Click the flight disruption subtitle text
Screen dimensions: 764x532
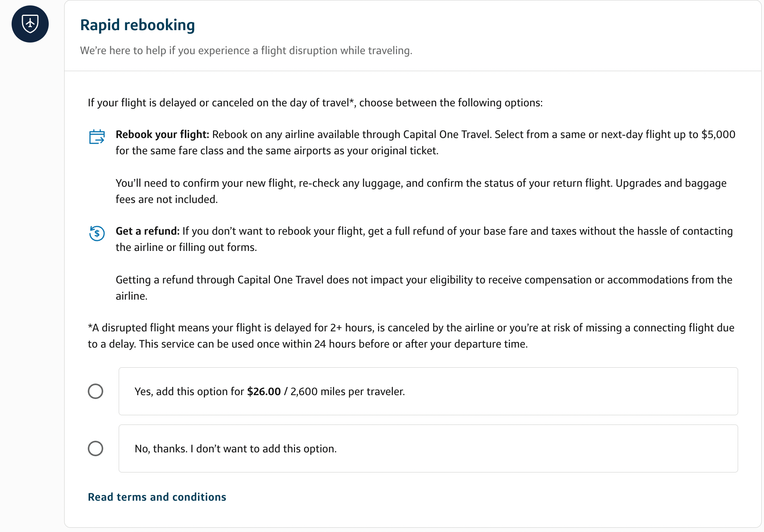pyautogui.click(x=246, y=50)
